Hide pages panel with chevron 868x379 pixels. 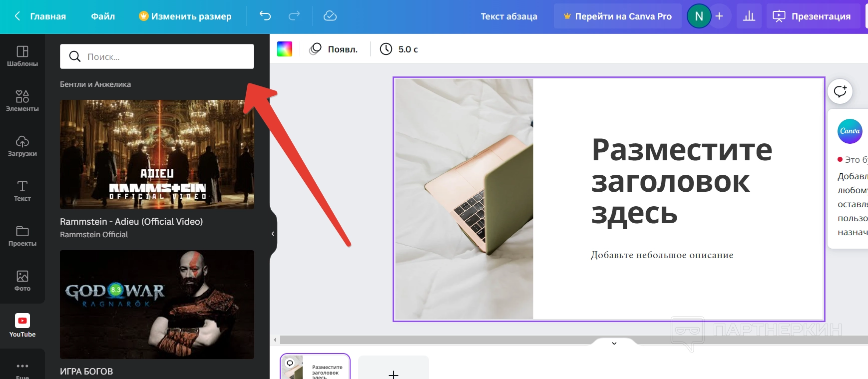614,343
